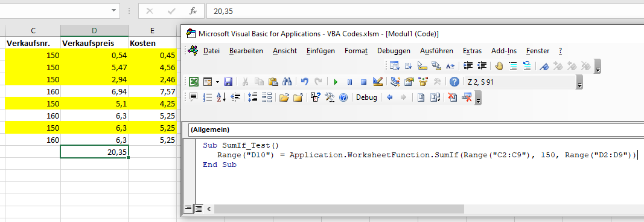Click the Complete Word icon

click(x=450, y=65)
